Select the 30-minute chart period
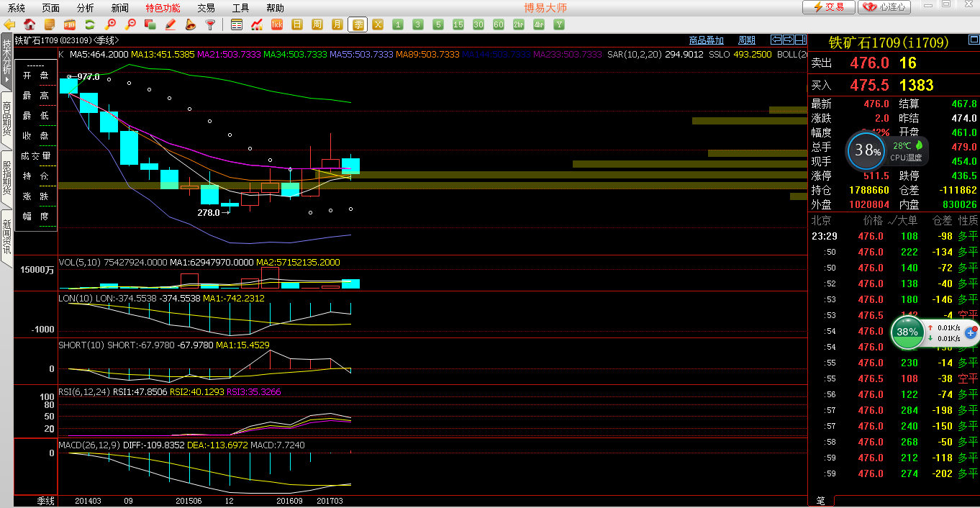 pos(478,24)
